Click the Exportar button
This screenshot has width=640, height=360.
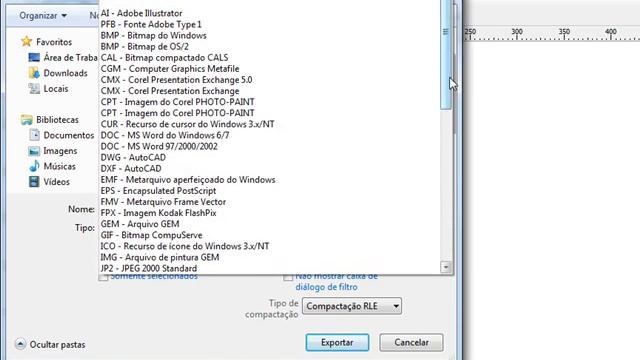(337, 342)
